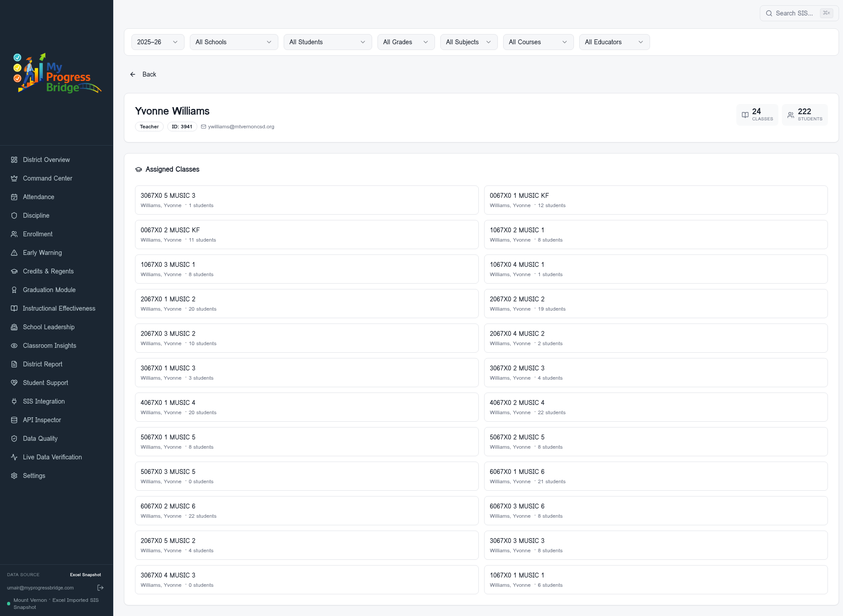Open class card 5067X0 2 MUSIC 5
Image resolution: width=843 pixels, height=616 pixels.
tap(656, 442)
